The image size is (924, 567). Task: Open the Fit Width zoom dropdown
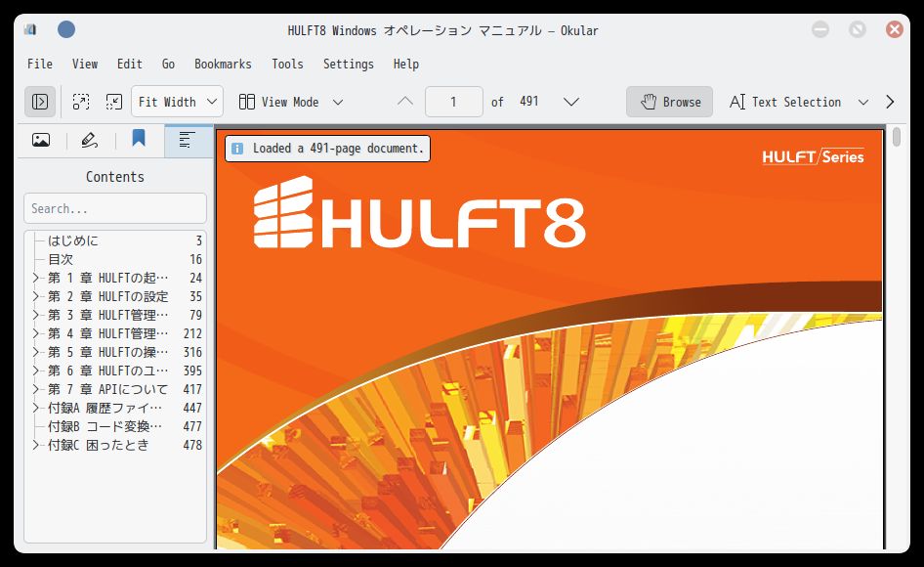pyautogui.click(x=178, y=102)
